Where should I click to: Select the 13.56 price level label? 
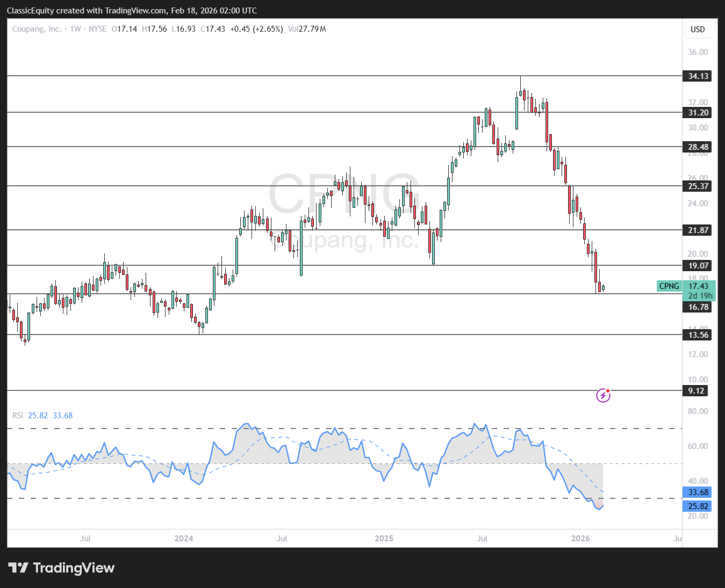[698, 335]
